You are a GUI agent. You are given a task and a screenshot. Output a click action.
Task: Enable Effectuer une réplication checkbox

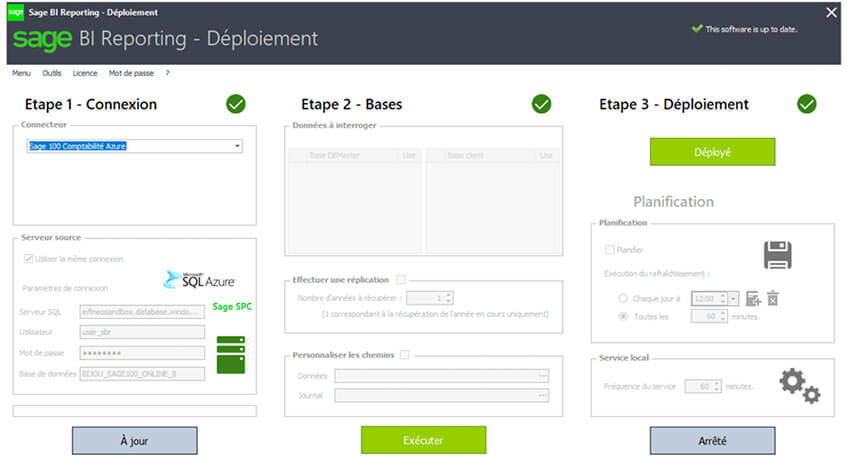(401, 279)
